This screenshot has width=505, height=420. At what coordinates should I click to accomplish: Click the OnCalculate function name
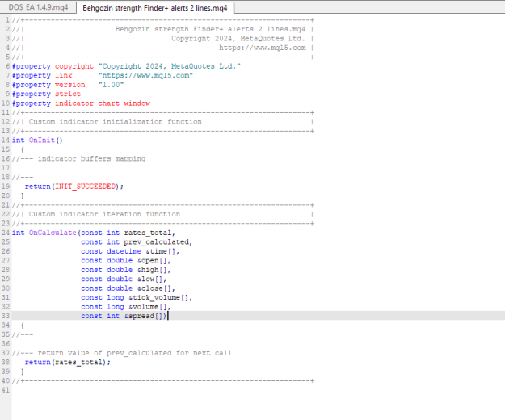point(53,233)
